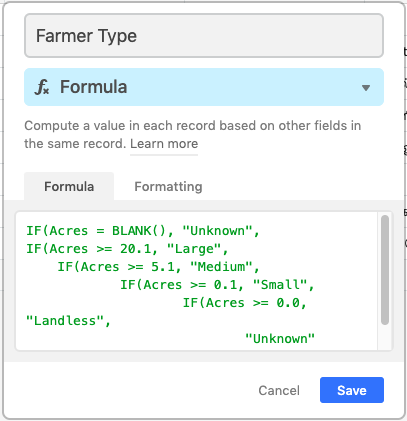Click the BLANK() function in formula
This screenshot has height=421, width=407.
point(138,231)
